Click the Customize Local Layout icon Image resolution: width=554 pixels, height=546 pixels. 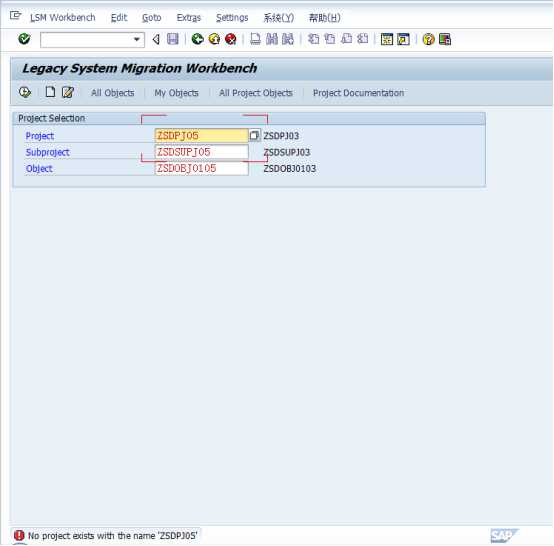tap(445, 39)
